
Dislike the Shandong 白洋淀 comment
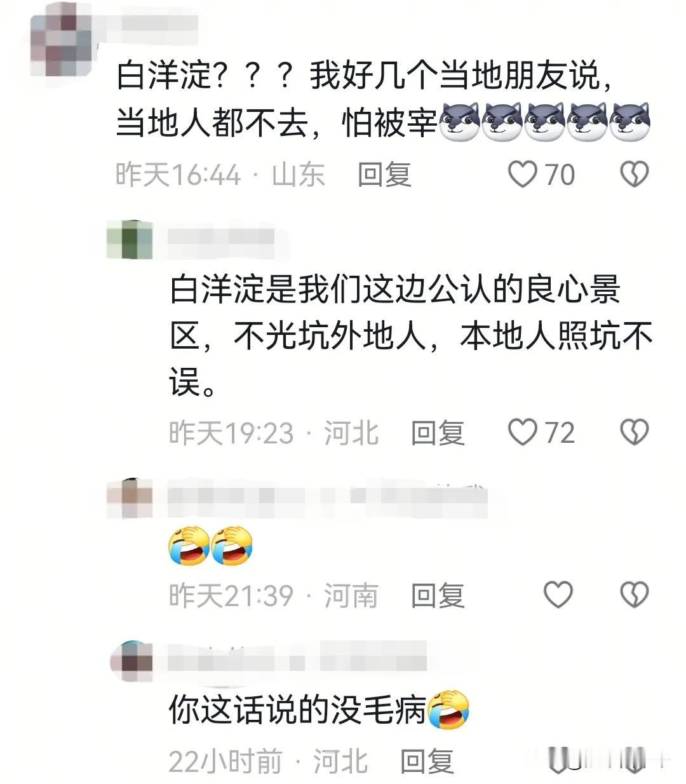pos(633,174)
